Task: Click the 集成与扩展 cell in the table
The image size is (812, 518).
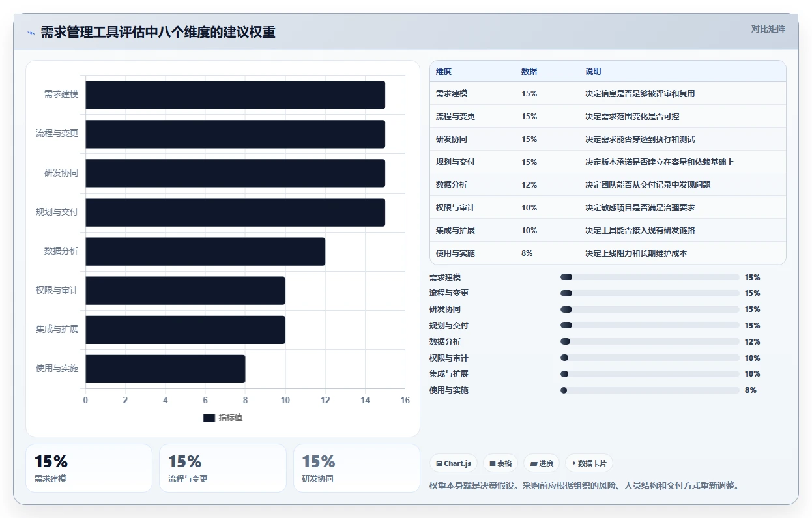Action: coord(456,231)
